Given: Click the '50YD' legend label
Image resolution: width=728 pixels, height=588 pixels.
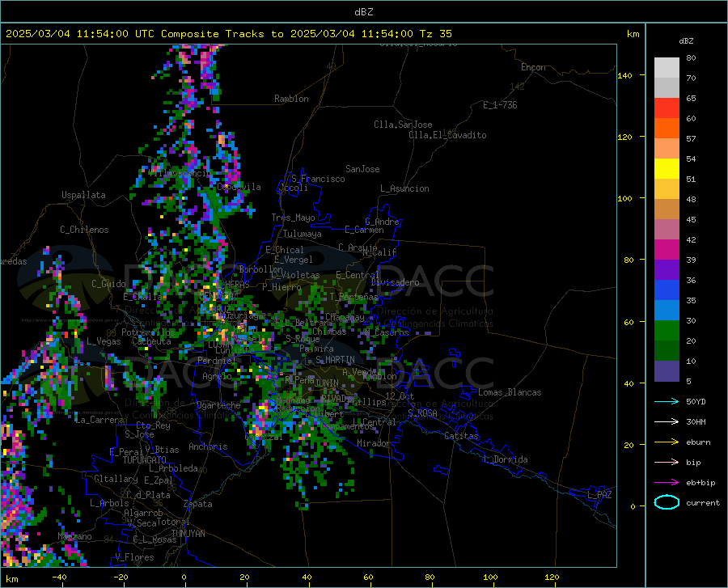Looking at the screenshot, I should 696,401.
